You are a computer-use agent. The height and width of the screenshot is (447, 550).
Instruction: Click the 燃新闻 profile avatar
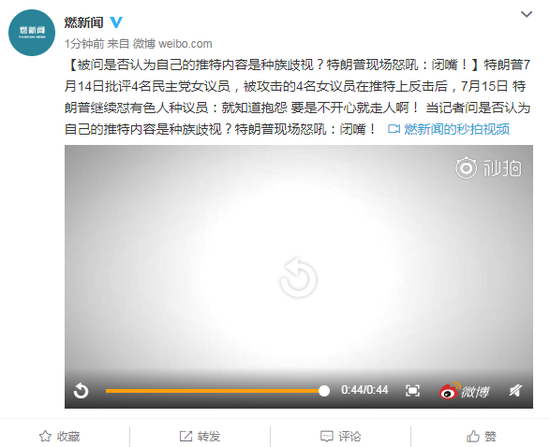[32, 33]
